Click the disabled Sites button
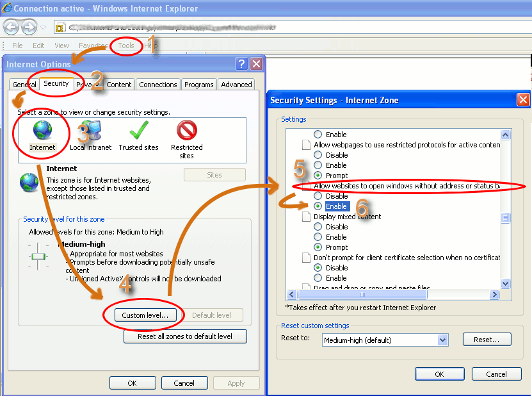 [x=214, y=175]
